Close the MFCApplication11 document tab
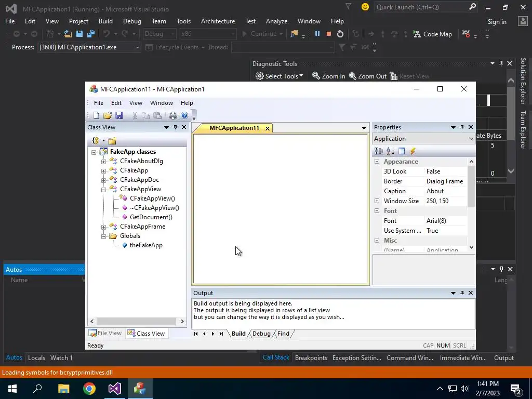Screen dimensions: 532x399 click(x=268, y=128)
